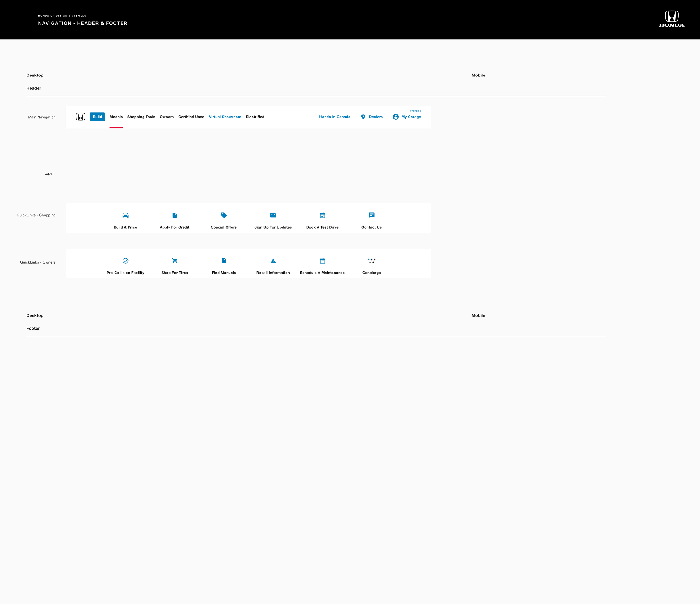Click the Book A Test Drive calendar icon
Image resolution: width=700 pixels, height=604 pixels.
coord(322,215)
